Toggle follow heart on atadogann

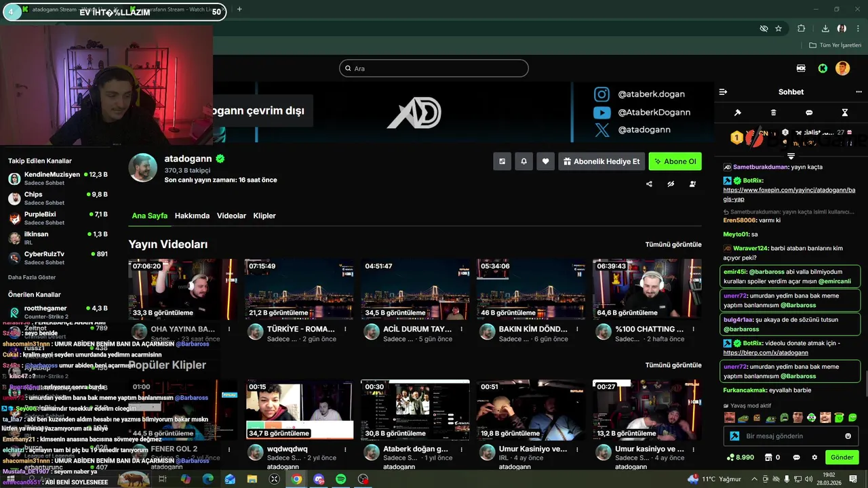pyautogui.click(x=546, y=161)
